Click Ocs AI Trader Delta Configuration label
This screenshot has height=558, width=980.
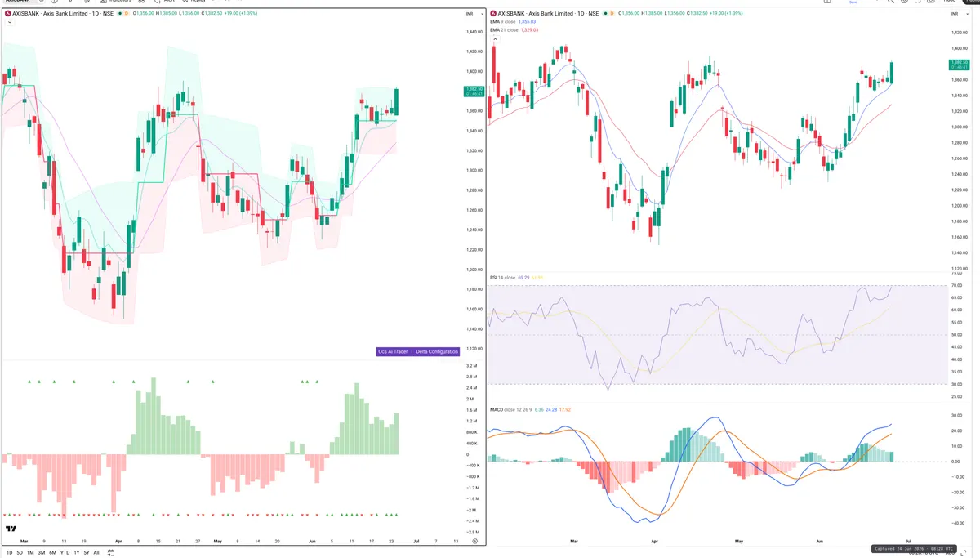[417, 351]
